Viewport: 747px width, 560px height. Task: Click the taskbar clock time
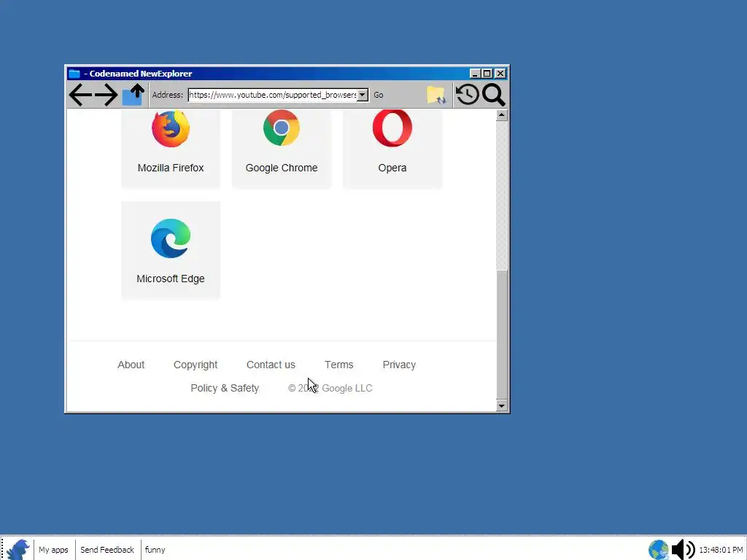721,550
